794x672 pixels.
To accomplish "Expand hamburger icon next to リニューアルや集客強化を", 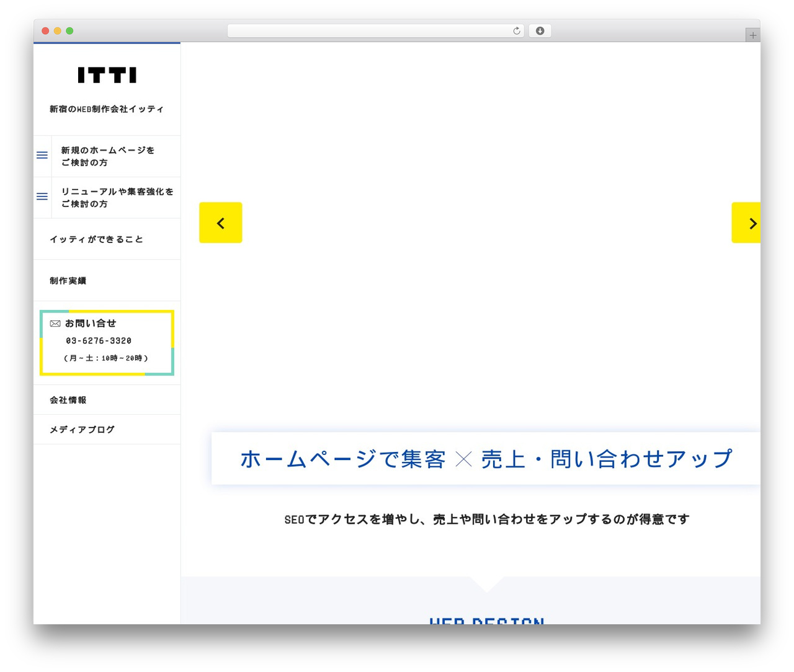I will click(x=42, y=197).
